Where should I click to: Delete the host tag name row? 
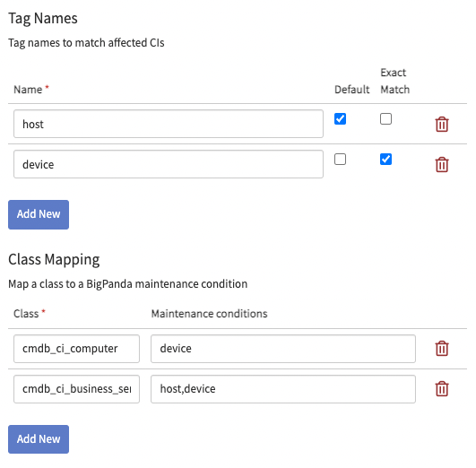point(442,124)
